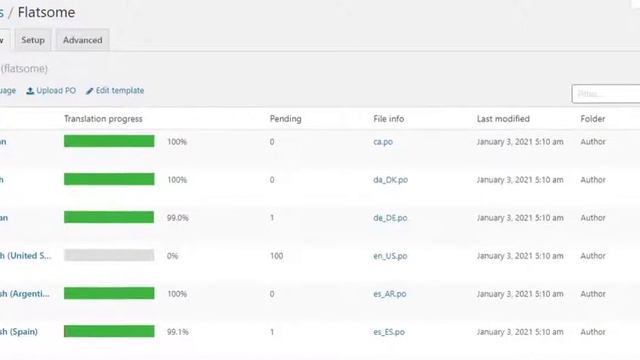Click progress bar in da_DK.po row

click(x=109, y=179)
